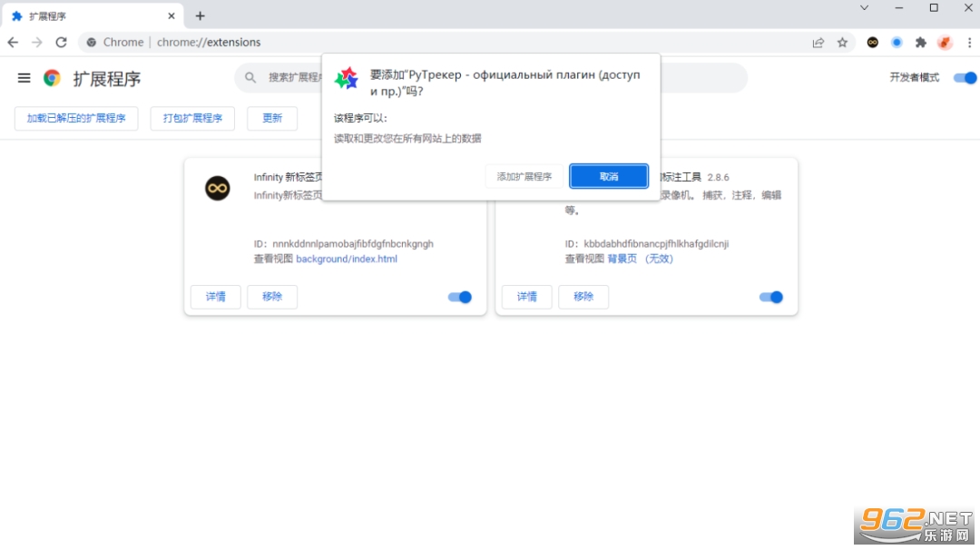Open background/index.html view link

click(x=347, y=259)
